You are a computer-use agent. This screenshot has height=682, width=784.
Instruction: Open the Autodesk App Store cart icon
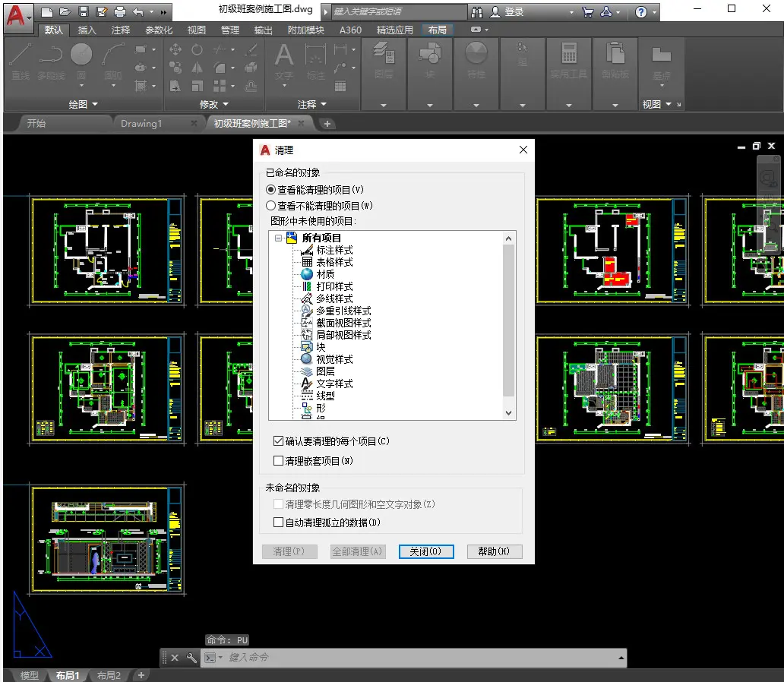coord(588,12)
